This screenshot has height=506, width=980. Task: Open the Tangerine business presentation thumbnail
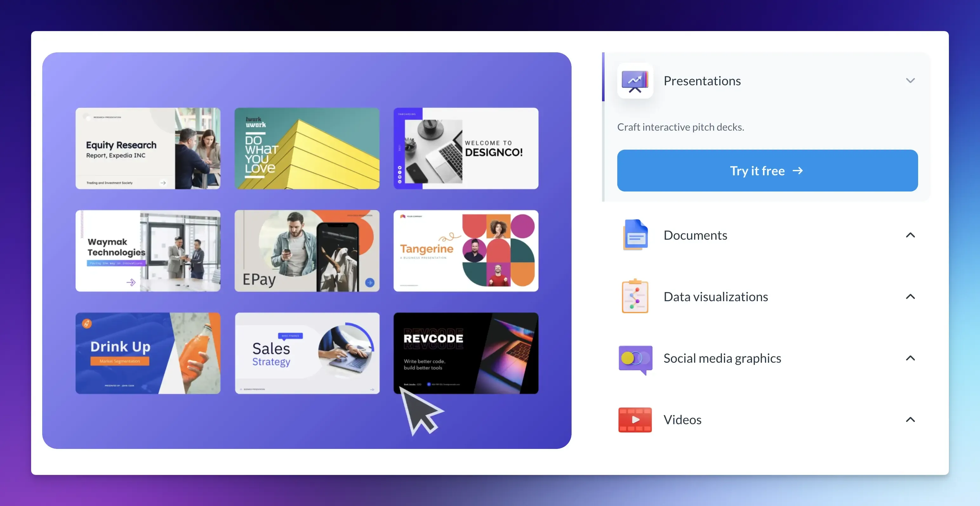466,251
